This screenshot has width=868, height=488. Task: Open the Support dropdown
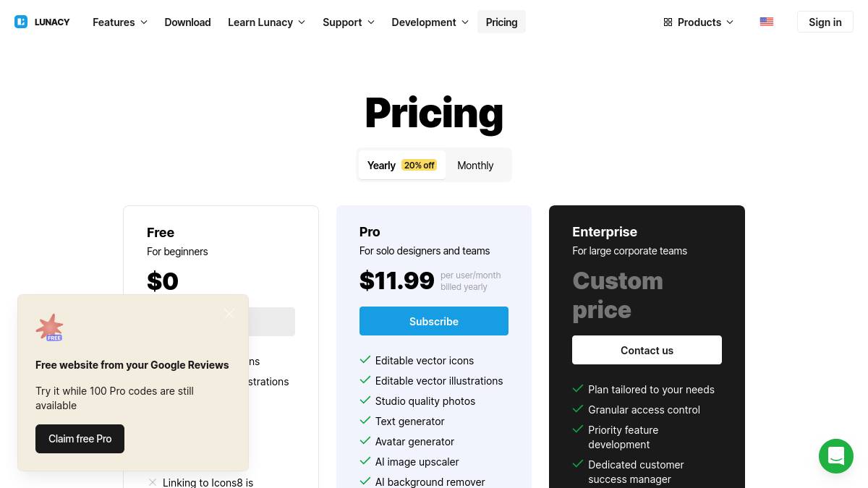(x=349, y=22)
